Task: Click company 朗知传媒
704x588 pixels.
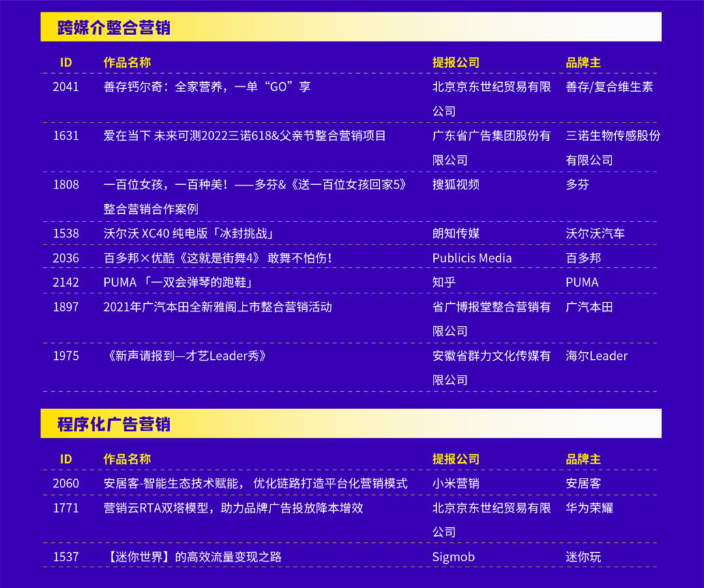Action: (x=456, y=233)
